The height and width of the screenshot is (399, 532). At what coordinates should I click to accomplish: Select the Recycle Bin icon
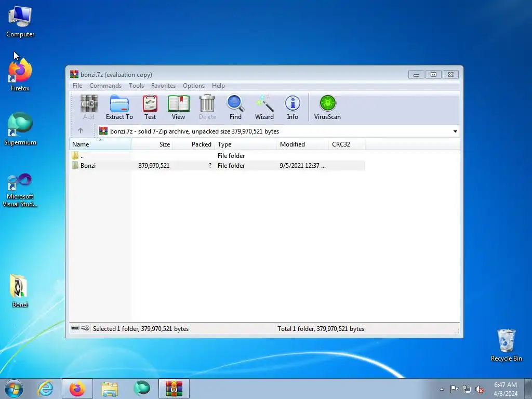[506, 345]
